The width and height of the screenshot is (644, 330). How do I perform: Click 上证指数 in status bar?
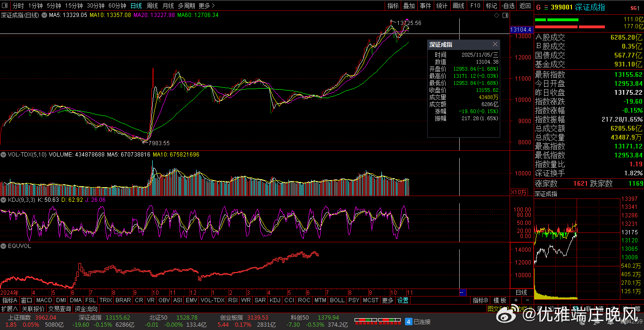[18, 318]
